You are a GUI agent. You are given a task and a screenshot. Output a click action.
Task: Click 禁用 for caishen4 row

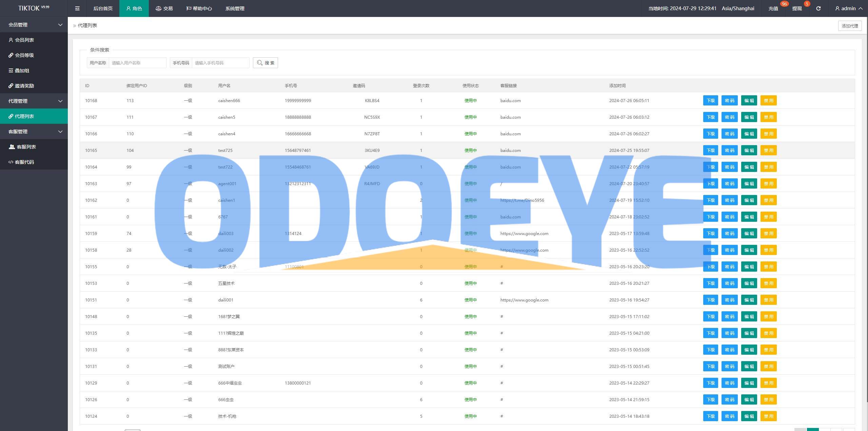coord(768,134)
